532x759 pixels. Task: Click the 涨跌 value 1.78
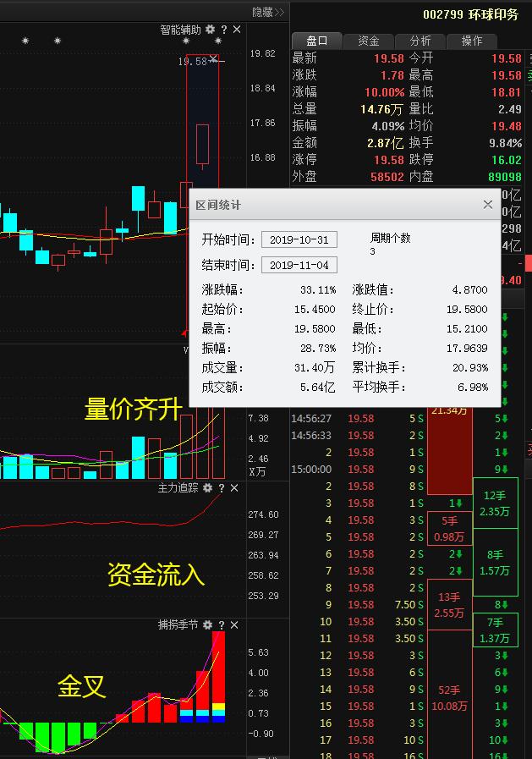pyautogui.click(x=392, y=75)
